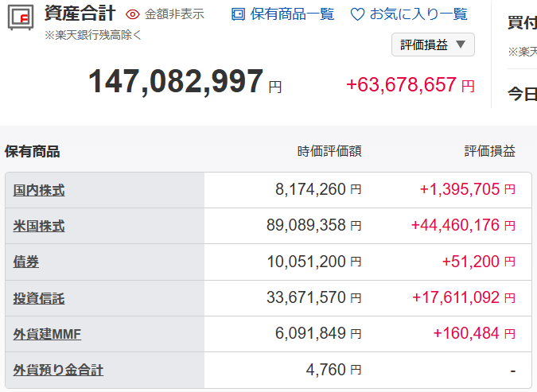Open 外貨預り金合計 details
The image size is (537, 392).
click(x=58, y=371)
